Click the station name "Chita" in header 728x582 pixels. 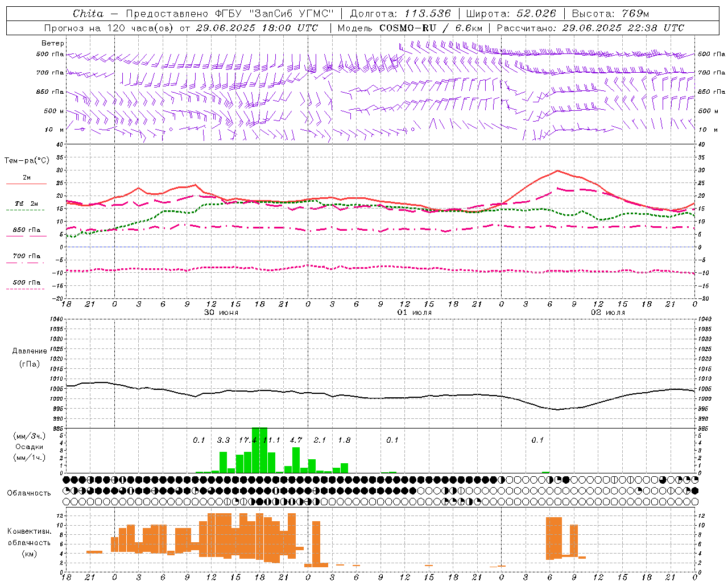[x=88, y=14]
